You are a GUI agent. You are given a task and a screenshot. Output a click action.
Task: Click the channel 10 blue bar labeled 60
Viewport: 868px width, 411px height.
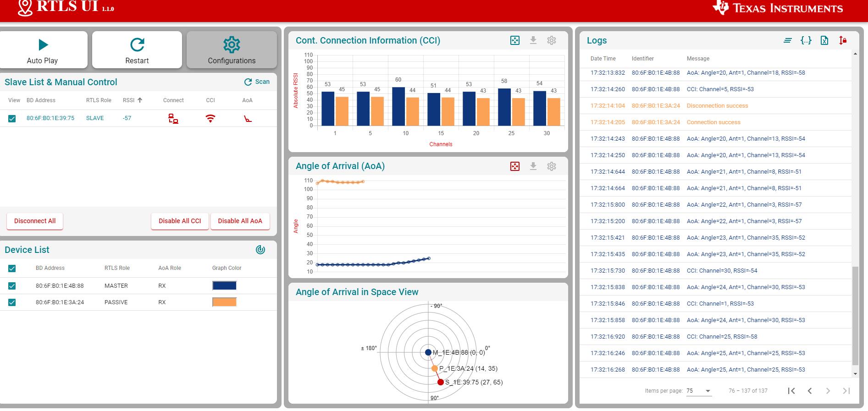coord(398,106)
